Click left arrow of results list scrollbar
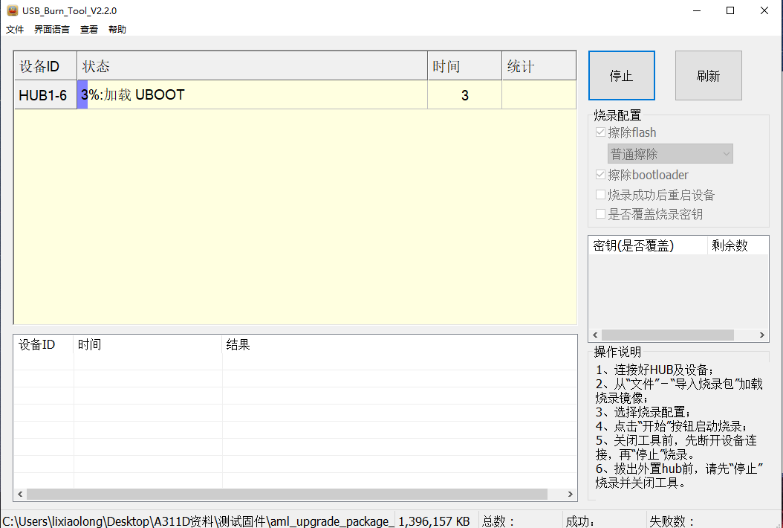The height and width of the screenshot is (528, 783). [x=20, y=494]
